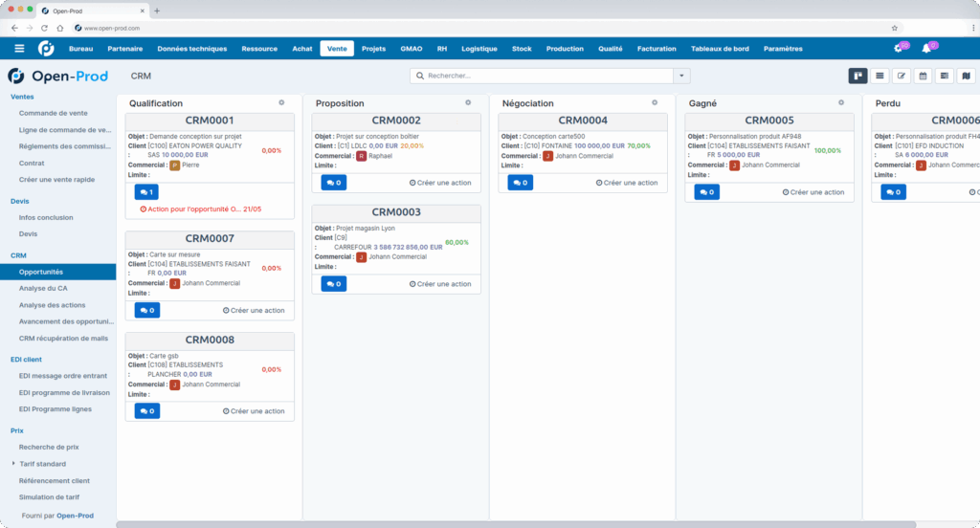Image resolution: width=980 pixels, height=528 pixels.
Task: Switch to map view icon
Action: [x=967, y=76]
